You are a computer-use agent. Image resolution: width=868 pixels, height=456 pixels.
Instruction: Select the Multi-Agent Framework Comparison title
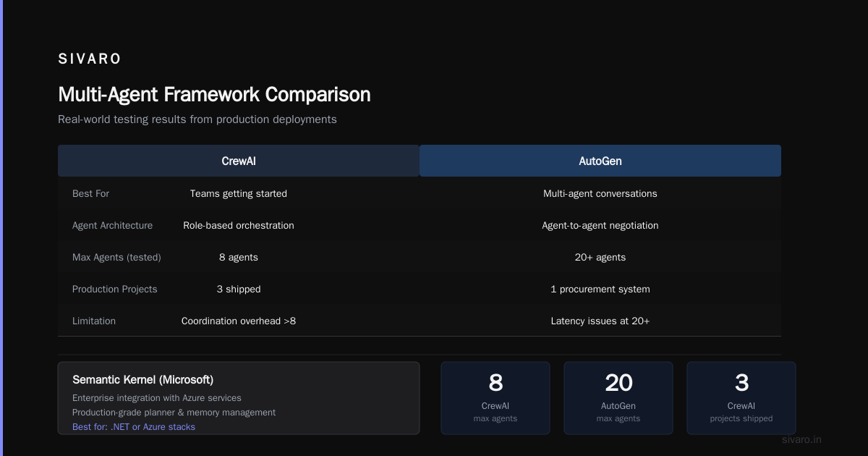click(x=214, y=95)
